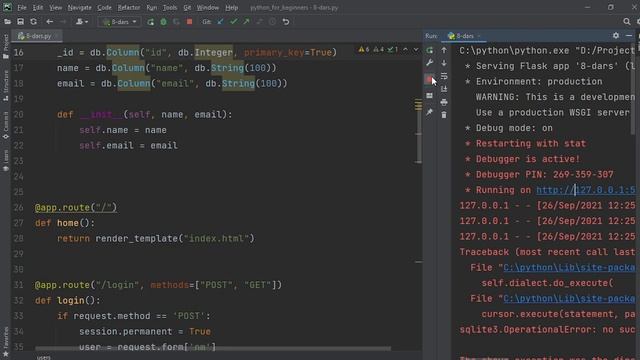The image size is (640, 360).
Task: Reload all from disk in toolbar
Action: pos(33,22)
